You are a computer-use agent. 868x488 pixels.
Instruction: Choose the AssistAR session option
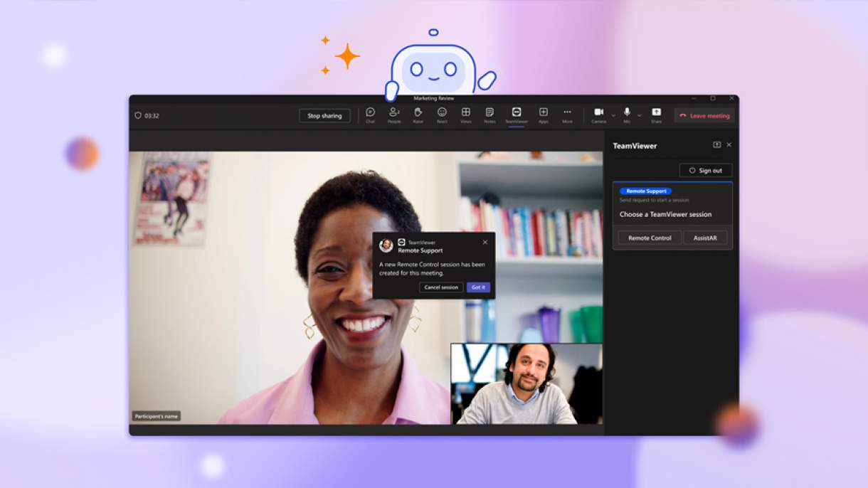pos(705,238)
